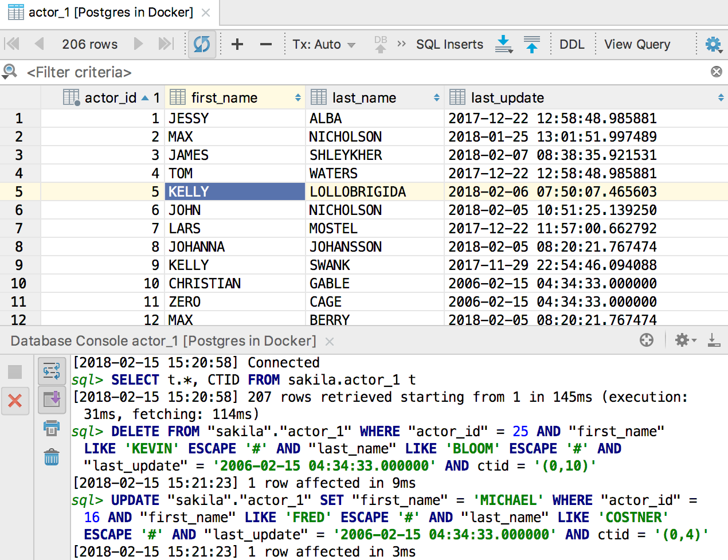
Task: Toggle scroll to end icon in console
Action: (52, 399)
